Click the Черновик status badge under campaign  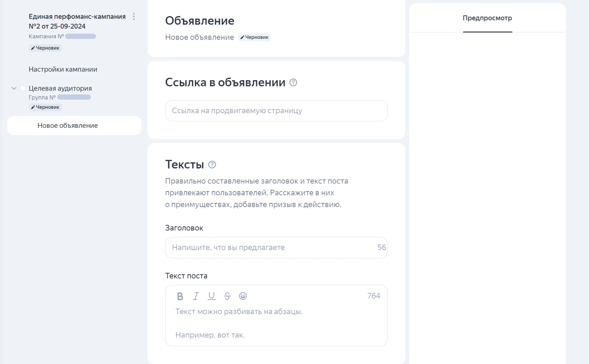tap(45, 48)
